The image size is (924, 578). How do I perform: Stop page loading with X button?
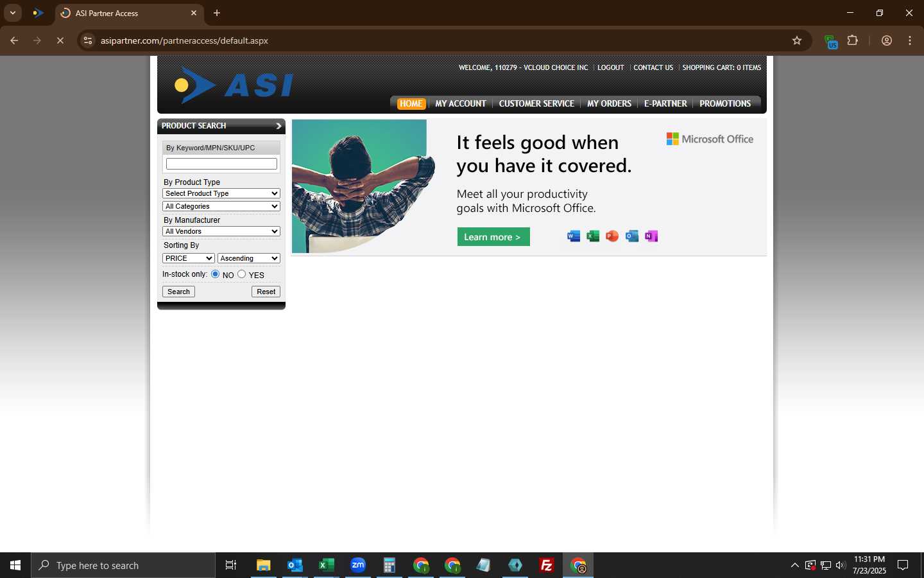[60, 40]
